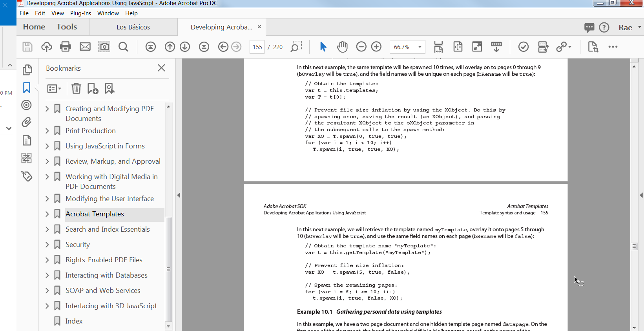Open the layers target panel icon
Viewport: 644px width, 331px height.
coord(27,105)
